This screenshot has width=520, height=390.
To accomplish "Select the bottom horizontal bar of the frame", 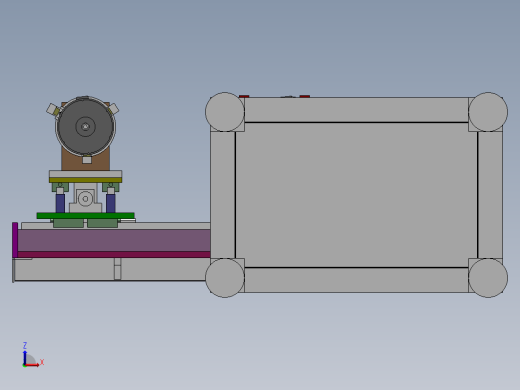I will (x=356, y=280).
